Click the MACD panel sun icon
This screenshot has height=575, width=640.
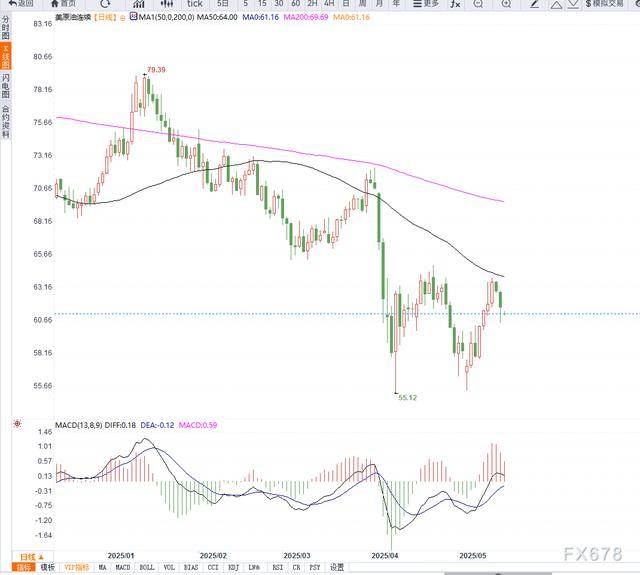(17, 424)
